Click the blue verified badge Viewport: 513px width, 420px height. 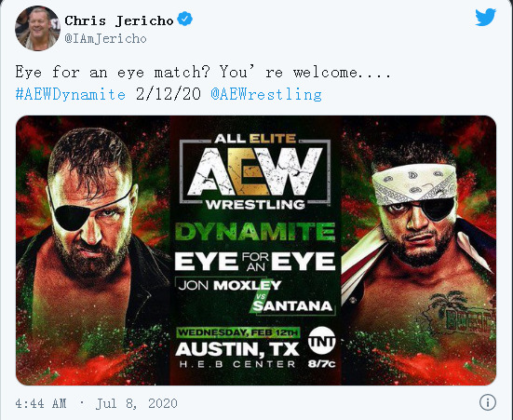point(185,19)
